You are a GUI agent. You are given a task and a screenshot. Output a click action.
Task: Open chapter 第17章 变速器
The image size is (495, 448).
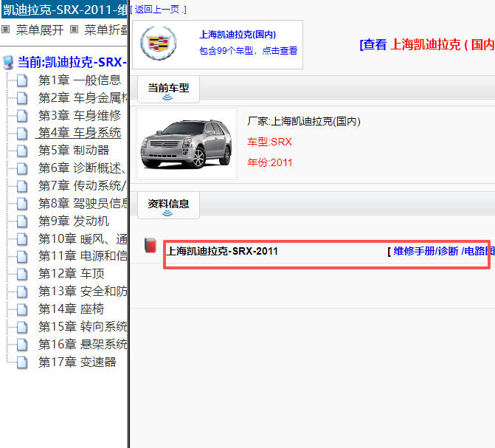(x=77, y=362)
